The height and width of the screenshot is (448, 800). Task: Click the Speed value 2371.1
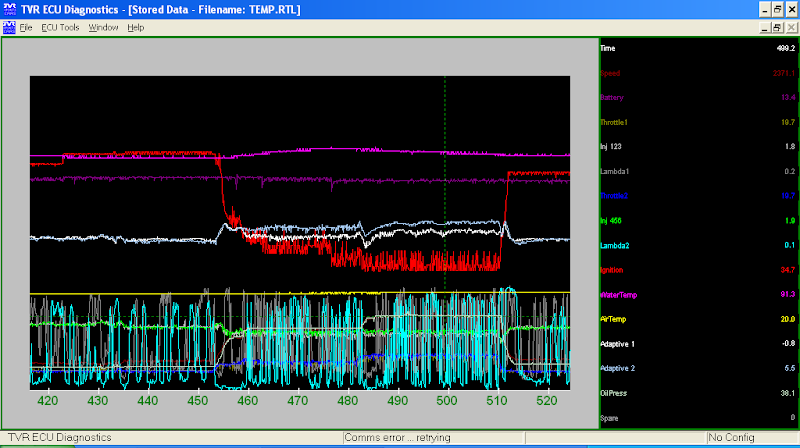[x=784, y=73]
